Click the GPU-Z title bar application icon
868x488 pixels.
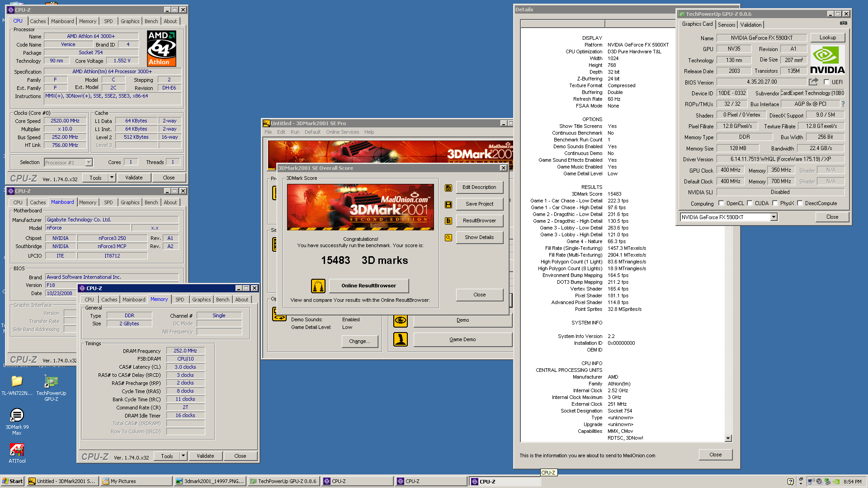tap(682, 14)
